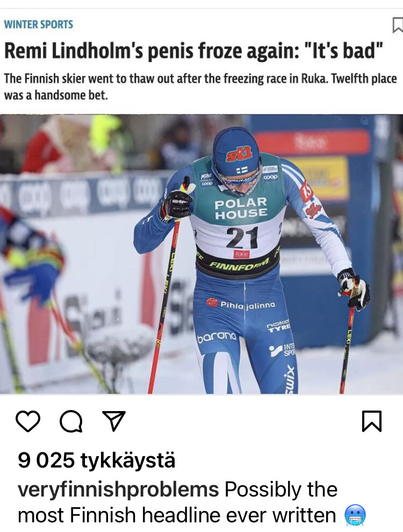The width and height of the screenshot is (403, 532).
Task: View the 9 025 tykkäystä likes list
Action: [x=96, y=461]
